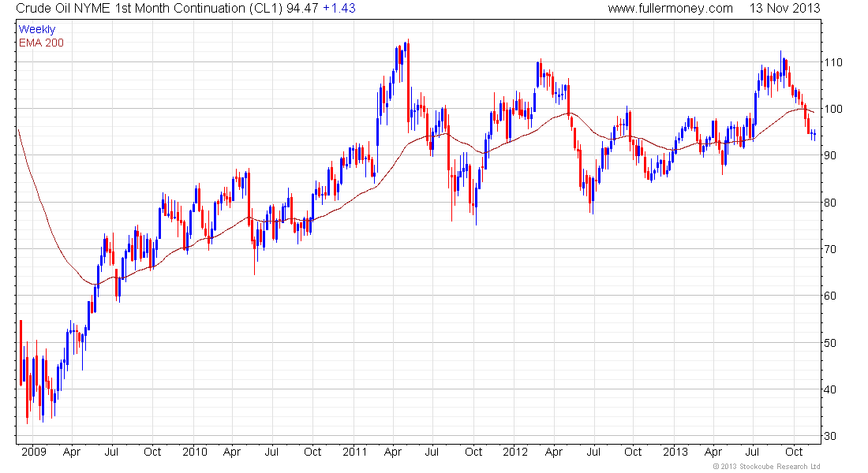Select the blue Weekly legend label
This screenshot has height=473, width=868.
(x=37, y=29)
